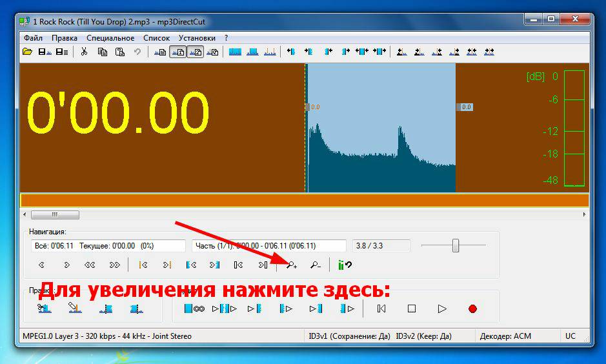The width and height of the screenshot is (606, 364).
Task: Start recording with the red circle button
Action: pyautogui.click(x=472, y=308)
